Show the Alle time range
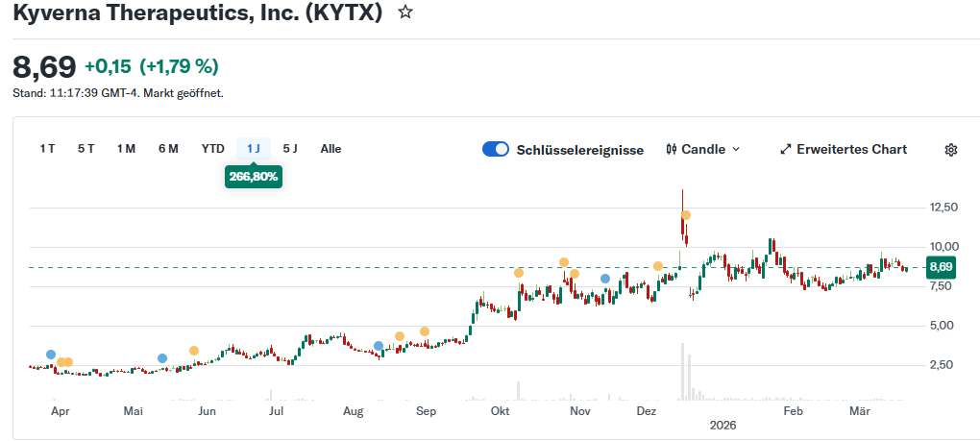This screenshot has height=441, width=980. (331, 149)
